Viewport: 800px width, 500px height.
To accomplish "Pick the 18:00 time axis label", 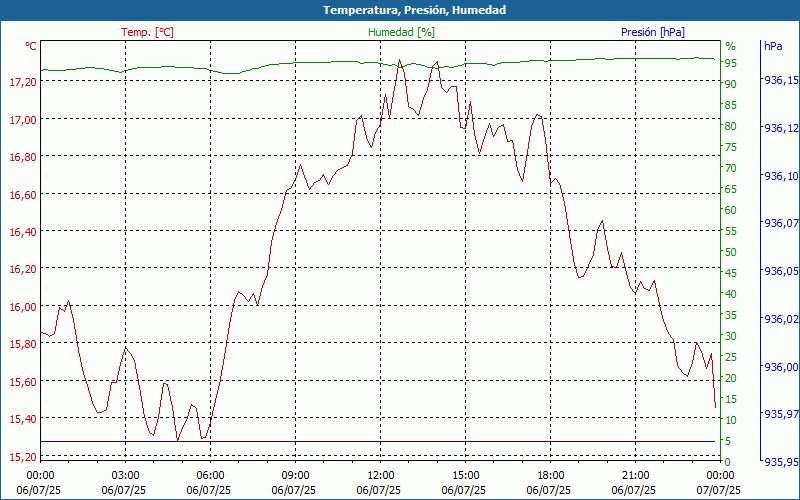I will click(x=550, y=475).
